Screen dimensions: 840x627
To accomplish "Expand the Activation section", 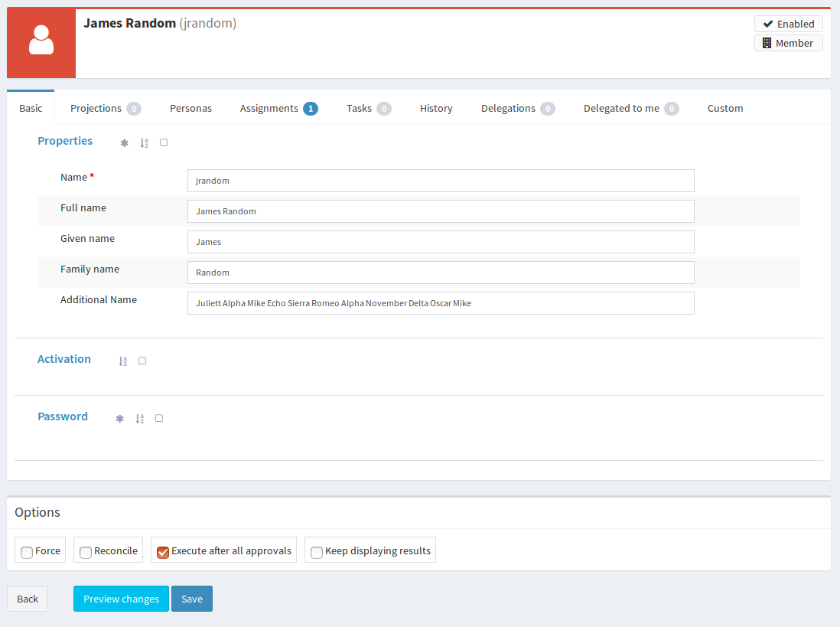I will [x=64, y=359].
